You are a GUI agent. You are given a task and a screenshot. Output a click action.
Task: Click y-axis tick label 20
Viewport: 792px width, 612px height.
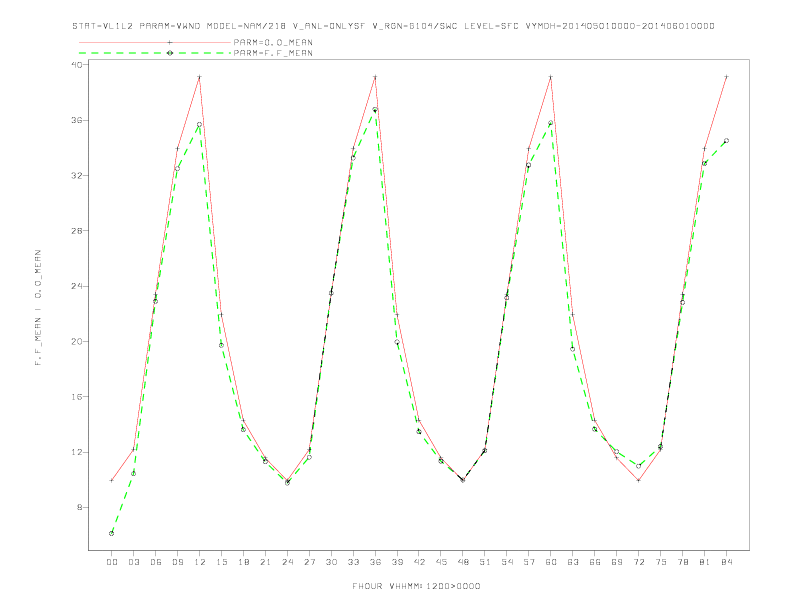[x=78, y=341]
